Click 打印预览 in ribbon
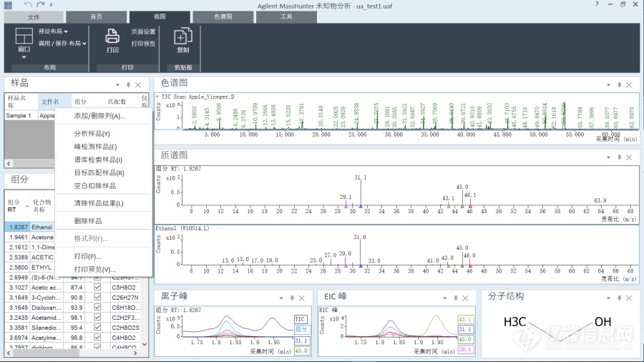This screenshot has width=644, height=362. 143,44
